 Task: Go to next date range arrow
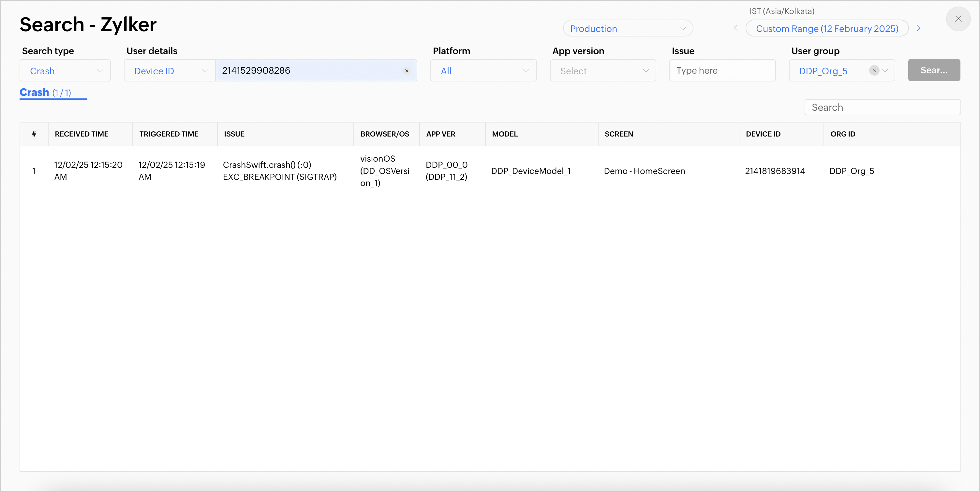918,29
